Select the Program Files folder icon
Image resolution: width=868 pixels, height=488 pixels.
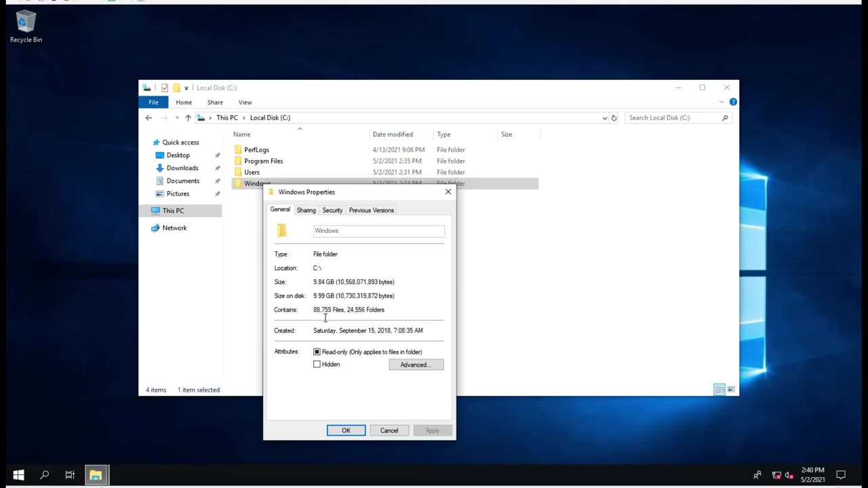tap(238, 161)
